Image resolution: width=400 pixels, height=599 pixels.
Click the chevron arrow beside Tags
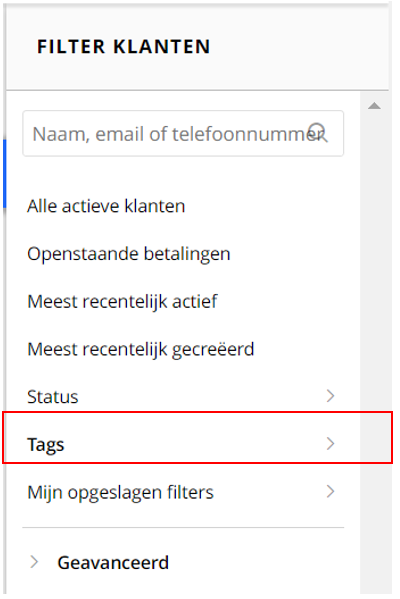coord(331,444)
